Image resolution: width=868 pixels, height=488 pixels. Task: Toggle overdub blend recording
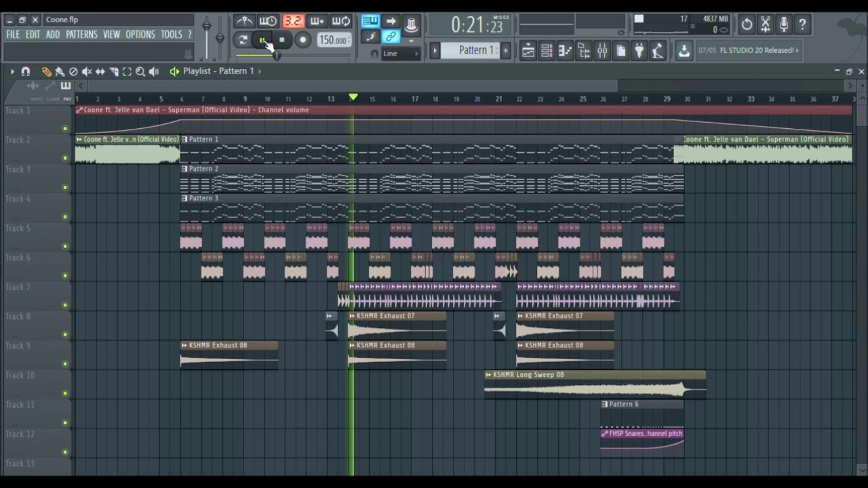tap(317, 22)
